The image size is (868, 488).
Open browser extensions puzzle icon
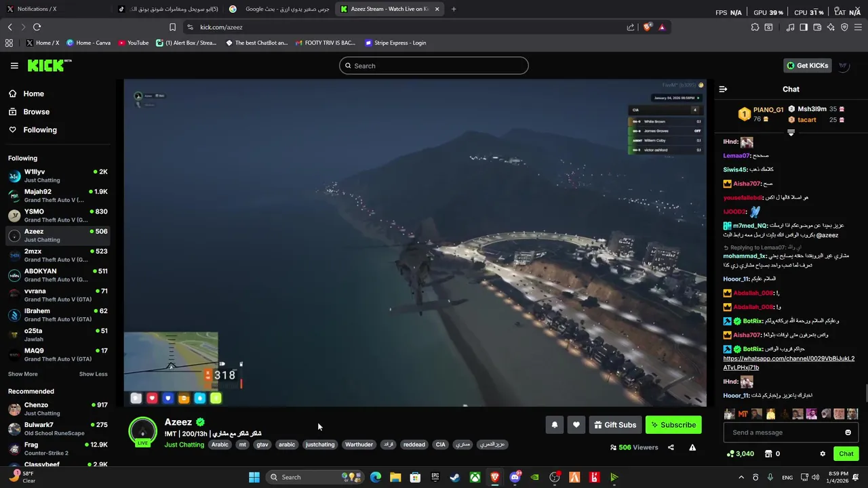[x=755, y=27]
